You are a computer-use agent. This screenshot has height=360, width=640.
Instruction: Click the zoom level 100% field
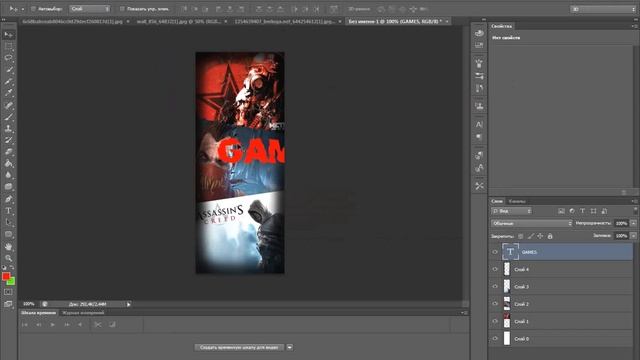coord(29,304)
